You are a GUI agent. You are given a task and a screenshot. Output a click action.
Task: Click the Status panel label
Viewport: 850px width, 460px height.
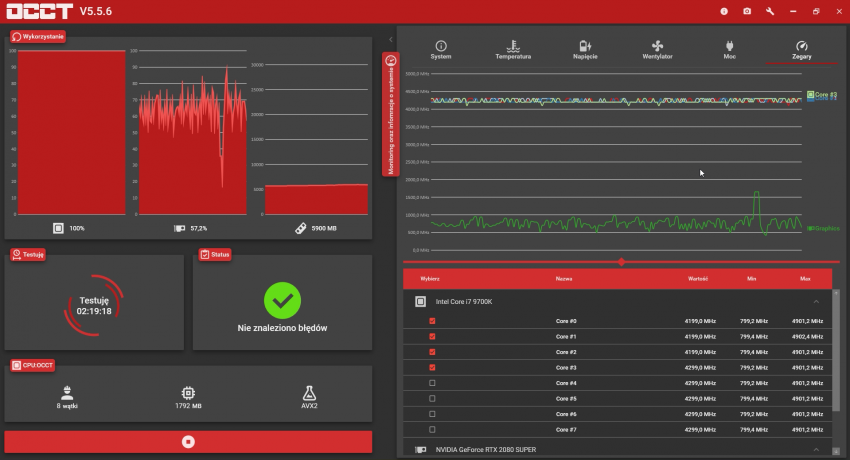point(215,254)
